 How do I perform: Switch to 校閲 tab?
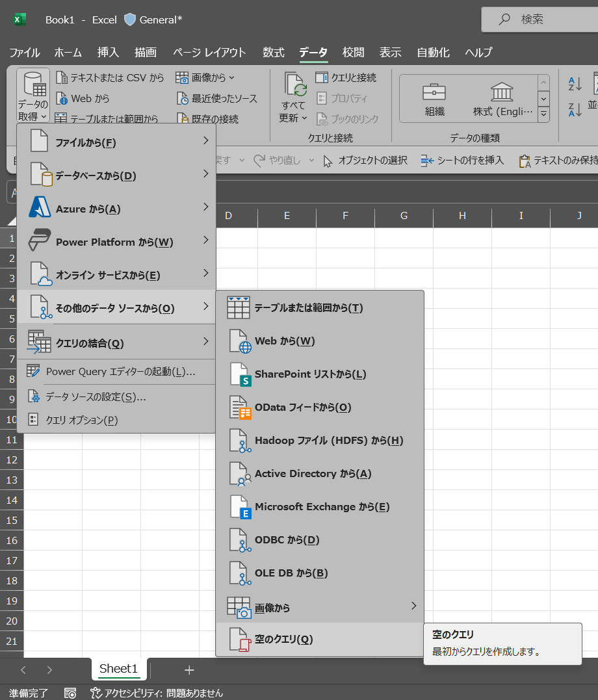tap(353, 52)
